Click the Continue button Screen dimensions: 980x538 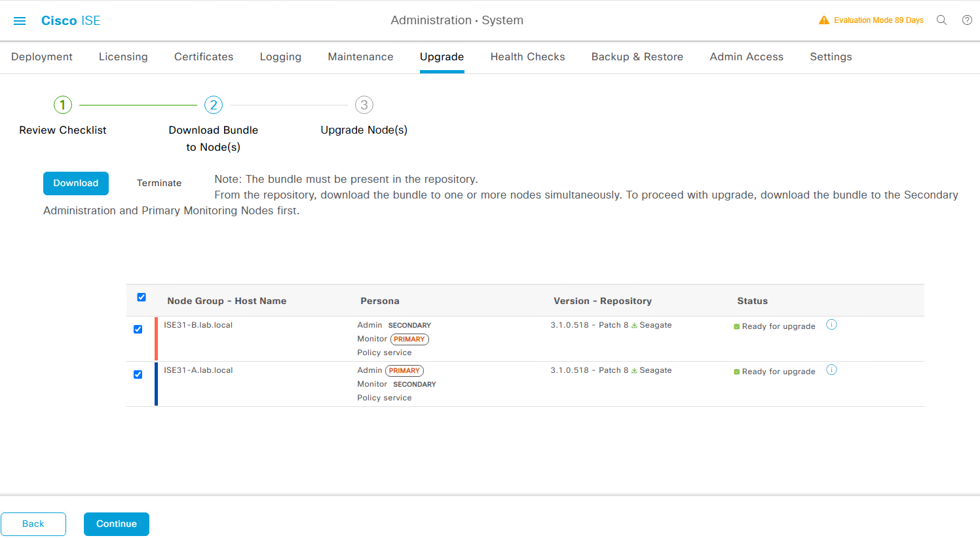point(117,524)
